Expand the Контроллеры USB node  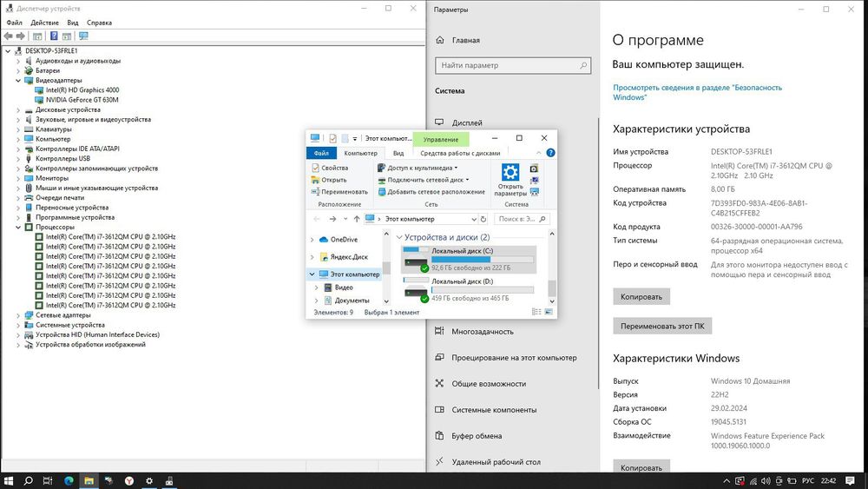click(x=18, y=158)
